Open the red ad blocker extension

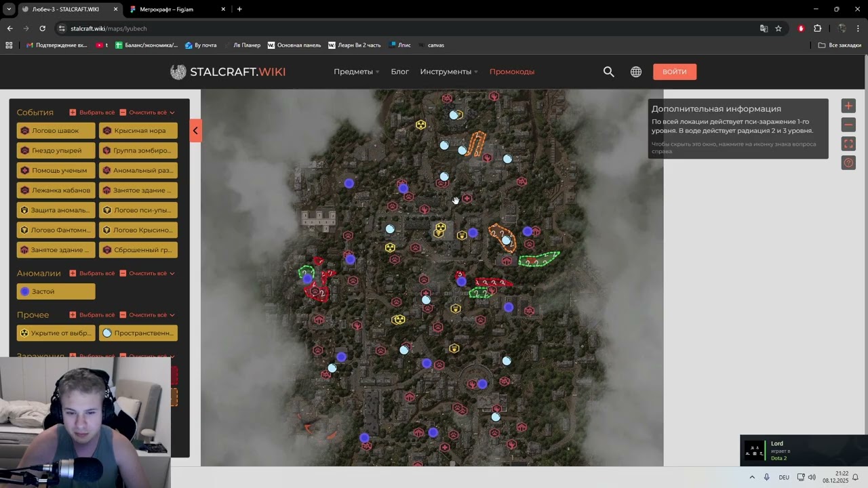click(801, 28)
